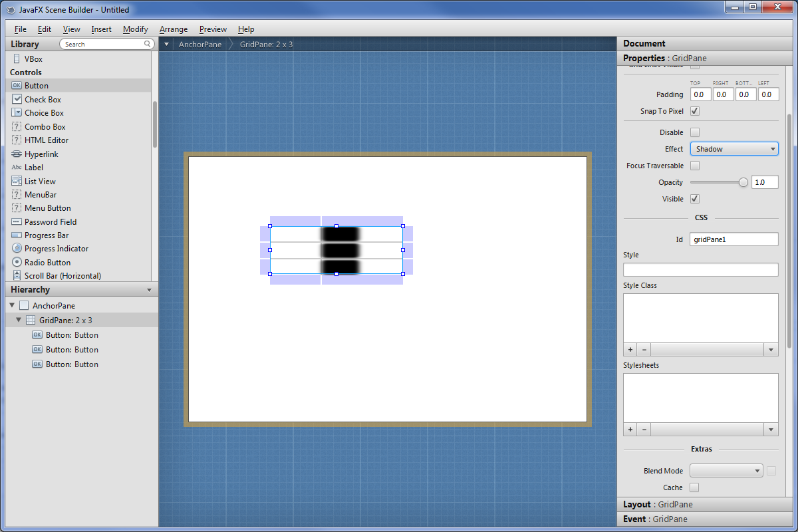This screenshot has height=532, width=798.
Task: Open the Effect dropdown showing Shadow
Action: [x=733, y=149]
